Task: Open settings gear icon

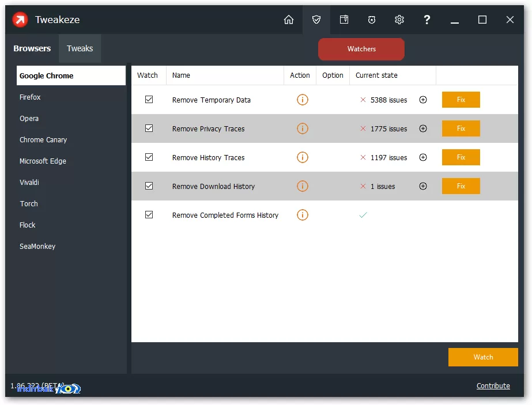Action: (399, 20)
